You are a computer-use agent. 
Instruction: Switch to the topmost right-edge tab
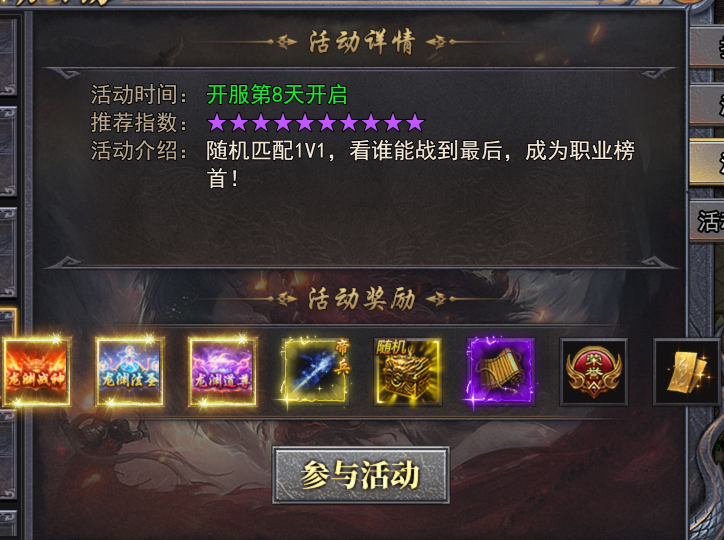coord(707,46)
